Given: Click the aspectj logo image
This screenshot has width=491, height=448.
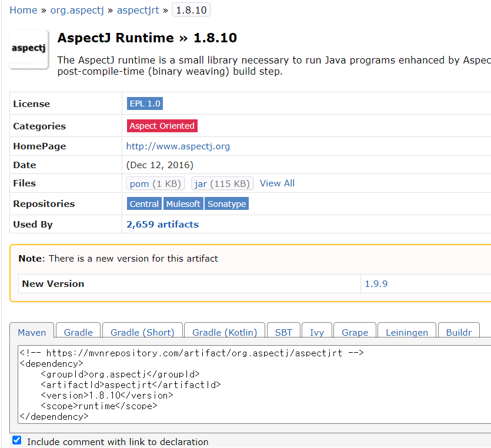Looking at the screenshot, I should click(x=28, y=49).
